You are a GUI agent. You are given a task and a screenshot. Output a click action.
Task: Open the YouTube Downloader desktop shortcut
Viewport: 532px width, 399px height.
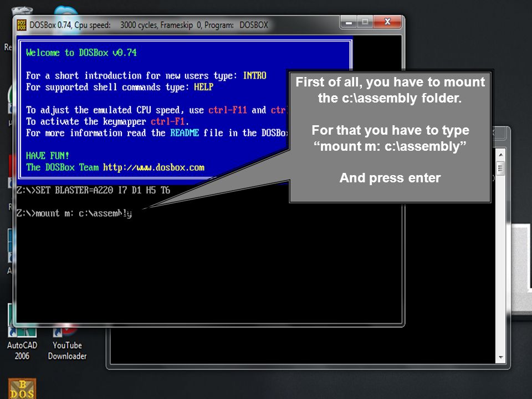coord(67,341)
